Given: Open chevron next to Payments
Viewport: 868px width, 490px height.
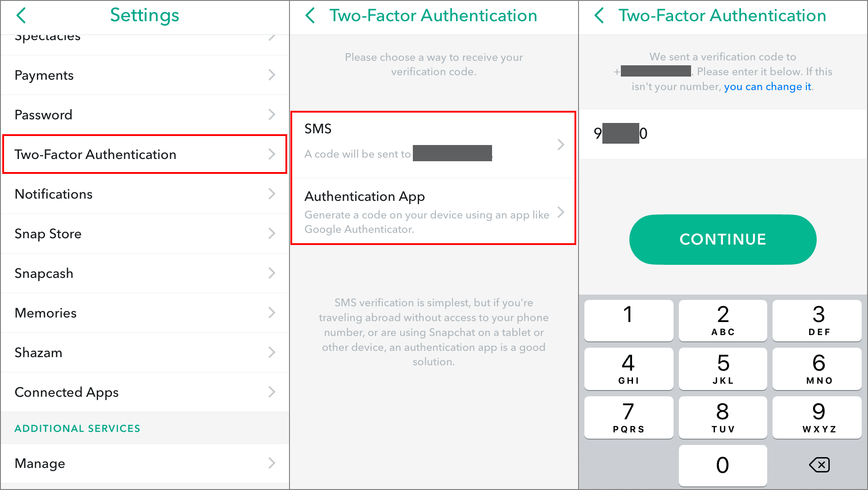Looking at the screenshot, I should (271, 75).
